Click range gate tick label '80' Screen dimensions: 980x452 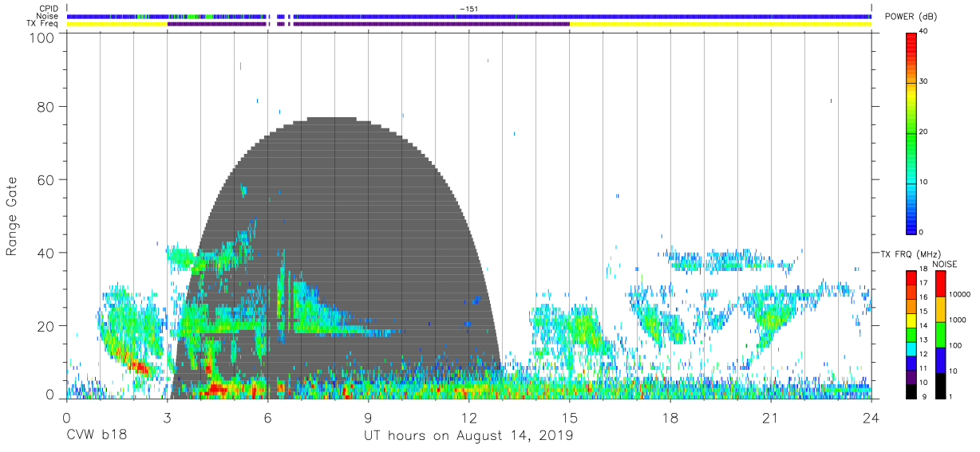pos(46,107)
